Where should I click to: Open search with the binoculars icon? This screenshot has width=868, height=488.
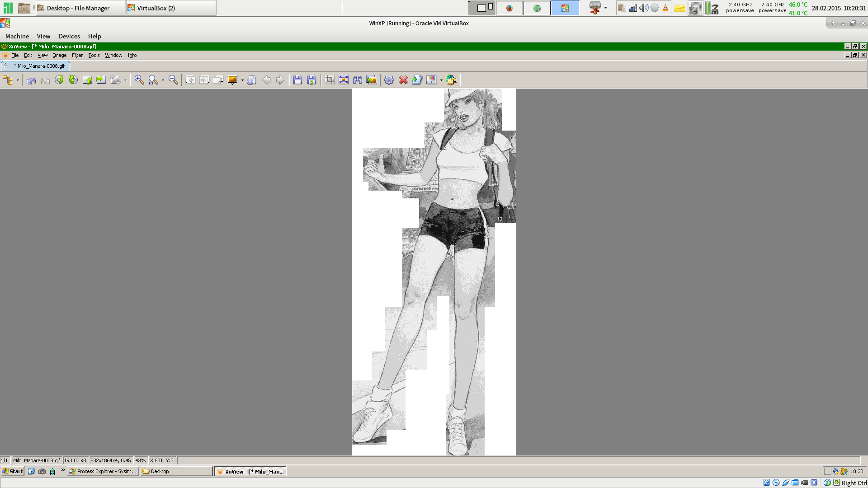pyautogui.click(x=358, y=80)
